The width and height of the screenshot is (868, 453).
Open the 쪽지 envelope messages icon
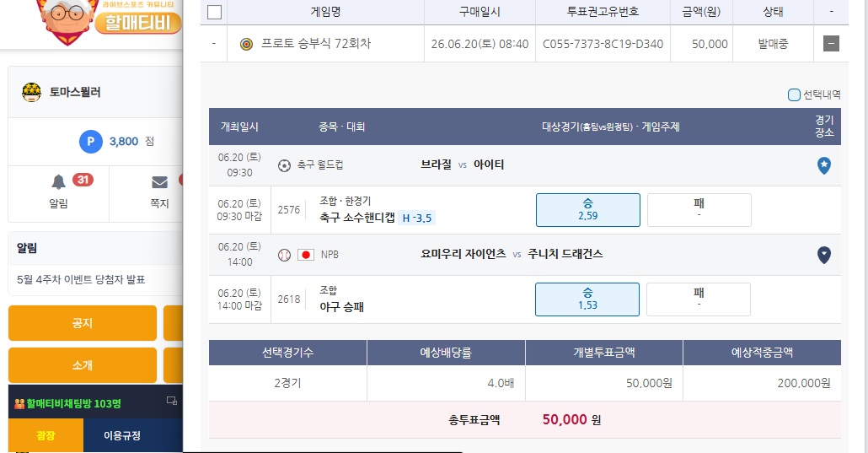click(159, 182)
